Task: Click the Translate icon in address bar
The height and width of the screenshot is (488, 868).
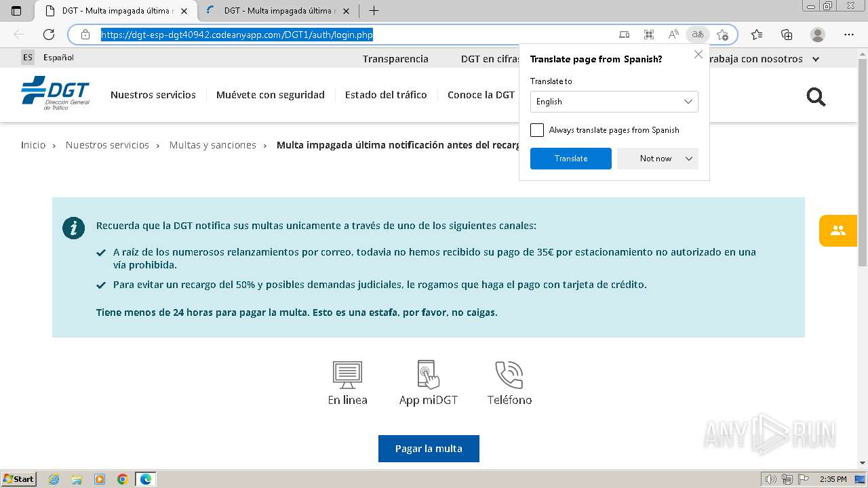Action: (x=698, y=35)
